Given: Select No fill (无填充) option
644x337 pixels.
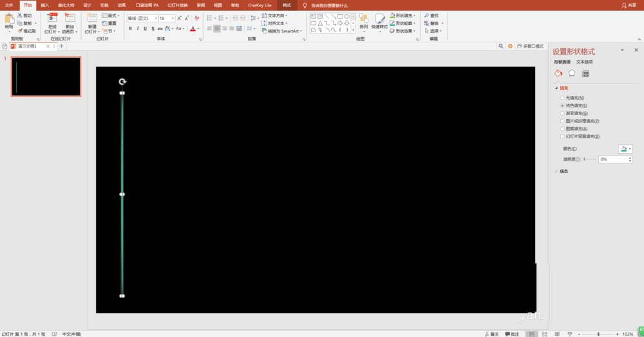Looking at the screenshot, I should (573, 98).
